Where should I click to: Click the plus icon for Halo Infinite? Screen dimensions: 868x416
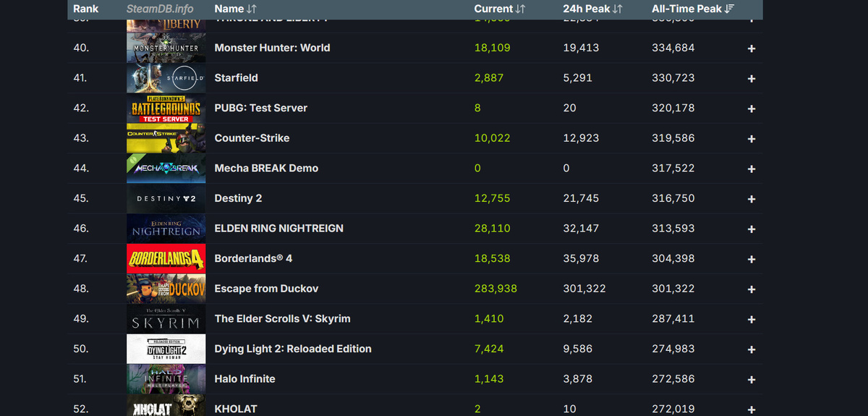pyautogui.click(x=752, y=380)
